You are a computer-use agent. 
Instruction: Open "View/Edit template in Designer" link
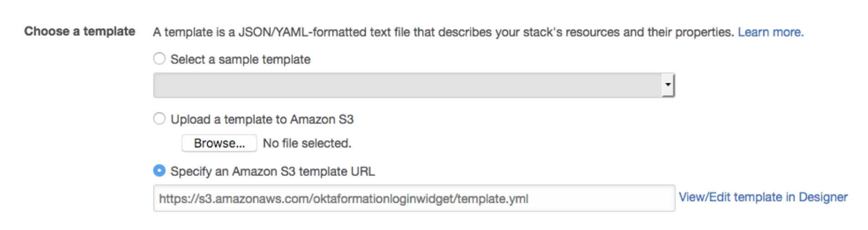click(763, 197)
